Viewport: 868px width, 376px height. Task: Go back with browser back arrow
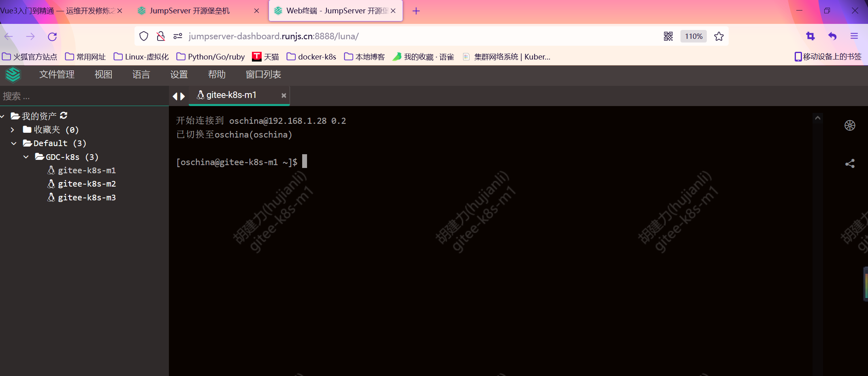tap(9, 36)
